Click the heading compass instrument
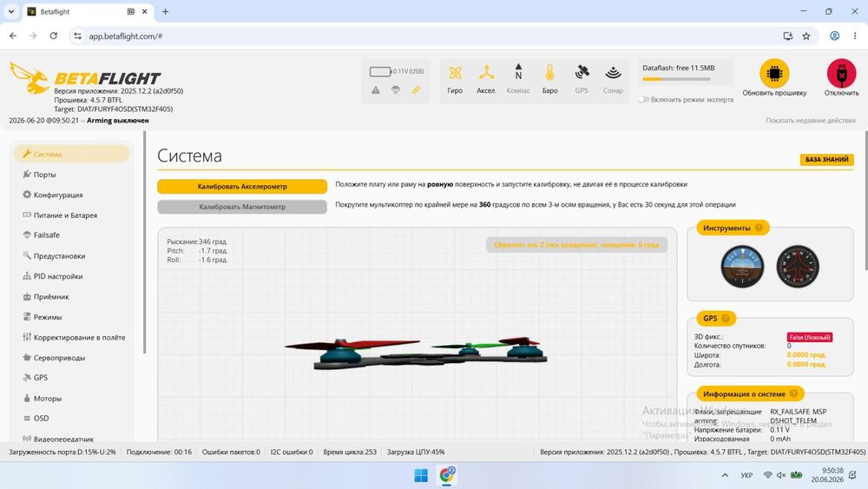Screen dimensions: 868x489 pos(797,267)
